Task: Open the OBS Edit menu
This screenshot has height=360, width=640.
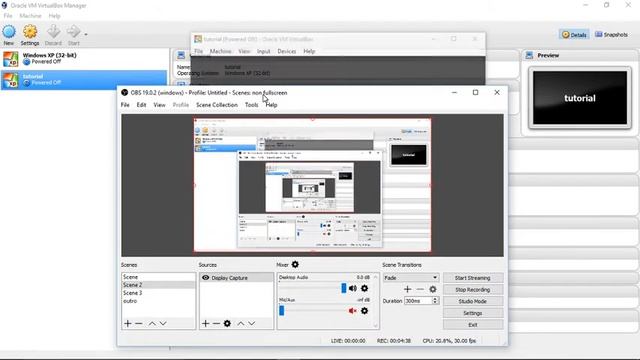Action: [141, 105]
